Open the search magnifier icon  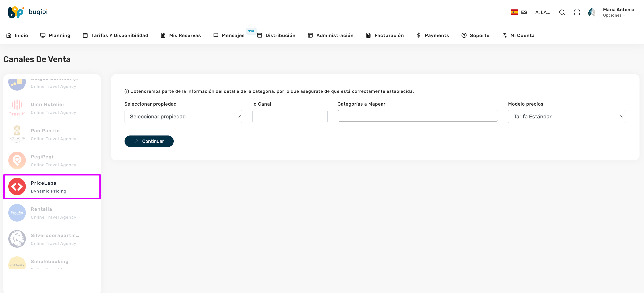[562, 12]
